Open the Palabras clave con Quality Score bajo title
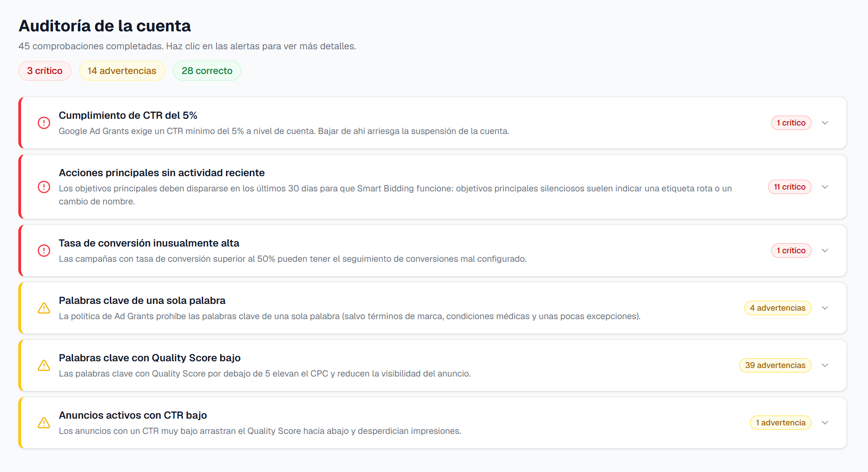Image resolution: width=868 pixels, height=472 pixels. pyautogui.click(x=150, y=358)
